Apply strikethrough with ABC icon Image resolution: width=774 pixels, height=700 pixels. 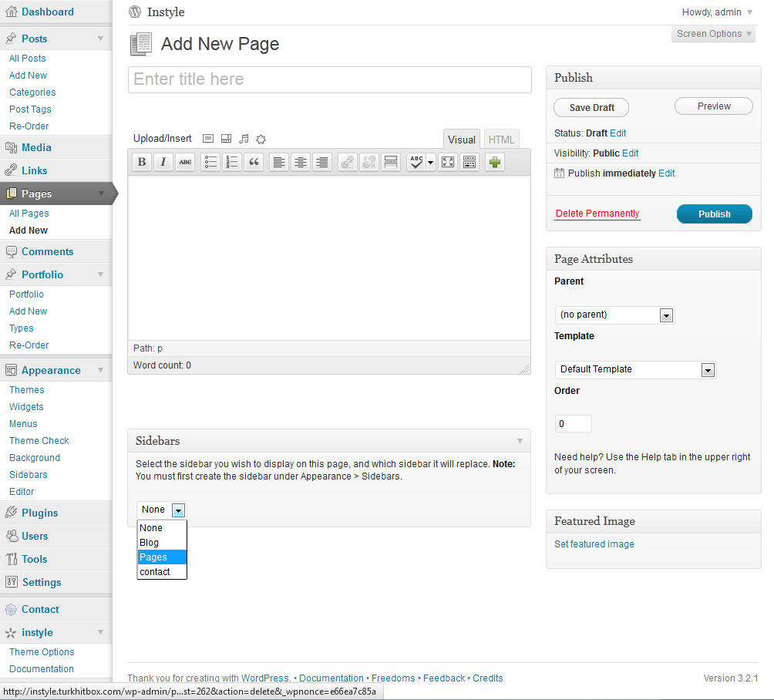(x=185, y=162)
